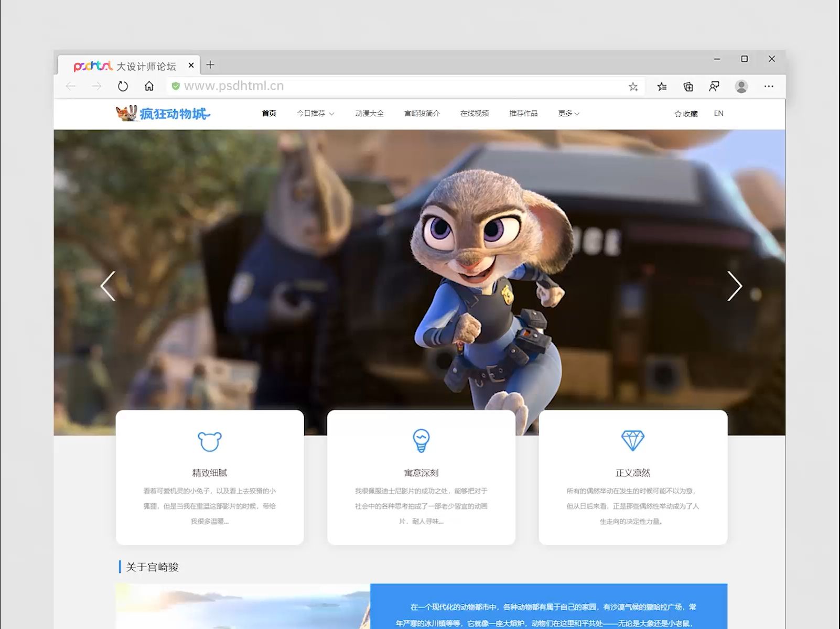This screenshot has height=629, width=840.
Task: Show previous banner slide arrow
Action: pos(108,286)
